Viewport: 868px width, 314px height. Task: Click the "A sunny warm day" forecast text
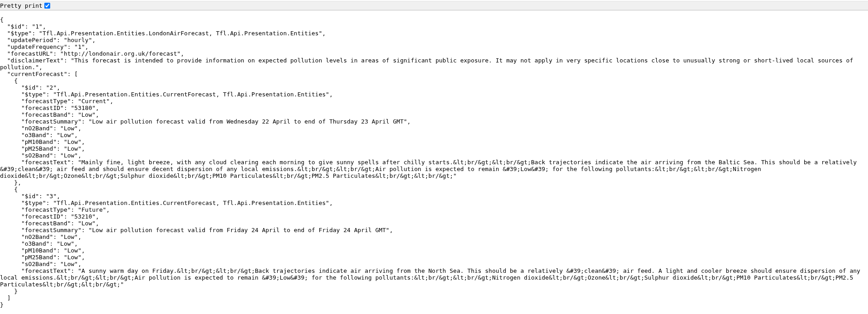tap(271, 271)
